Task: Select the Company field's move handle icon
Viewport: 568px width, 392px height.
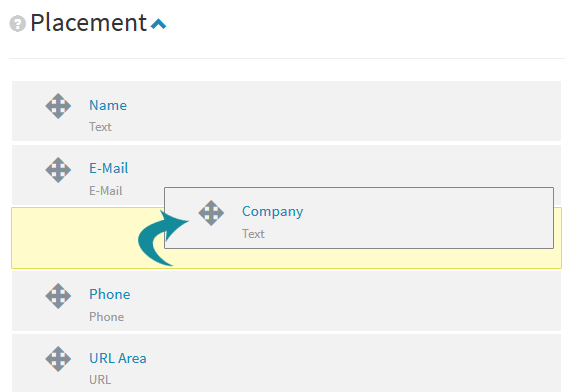Action: [x=211, y=213]
